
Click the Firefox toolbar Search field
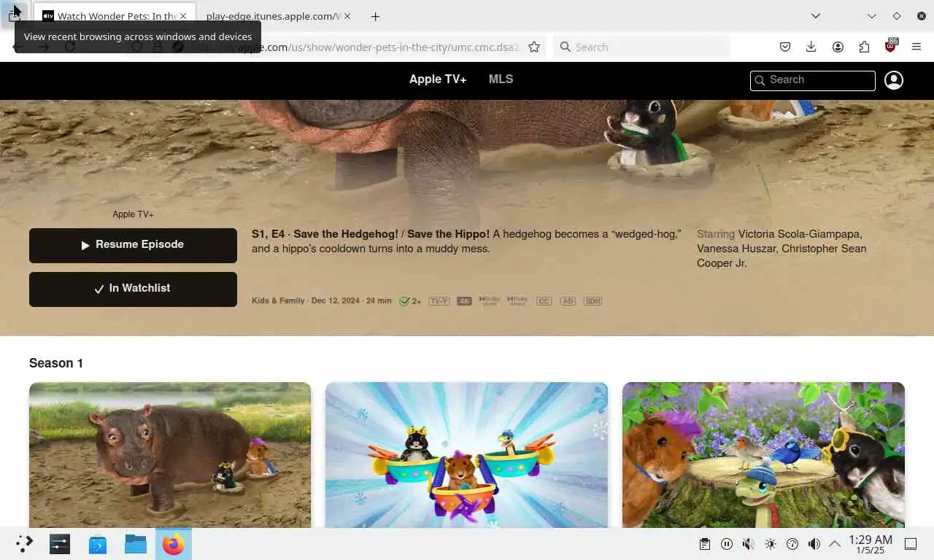(x=641, y=47)
